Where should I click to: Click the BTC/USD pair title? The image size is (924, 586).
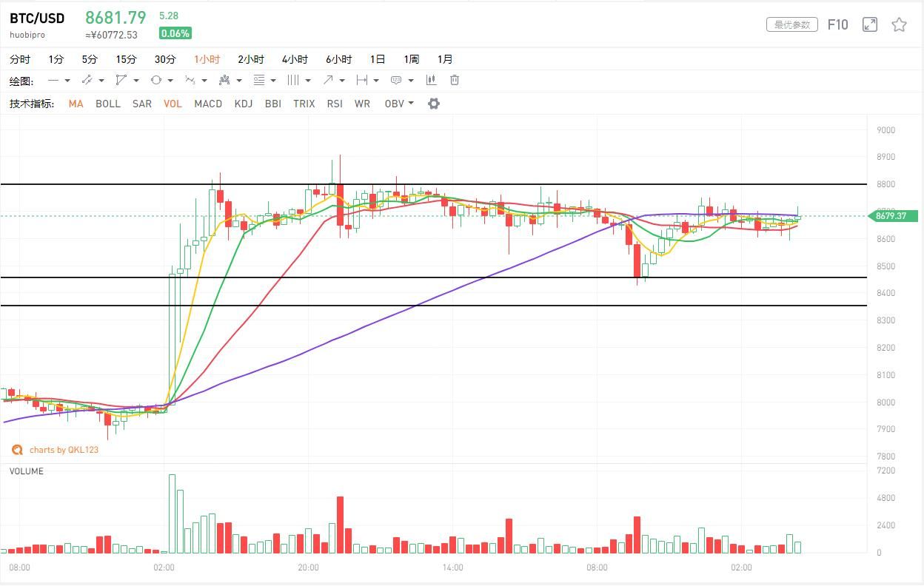pyautogui.click(x=37, y=18)
